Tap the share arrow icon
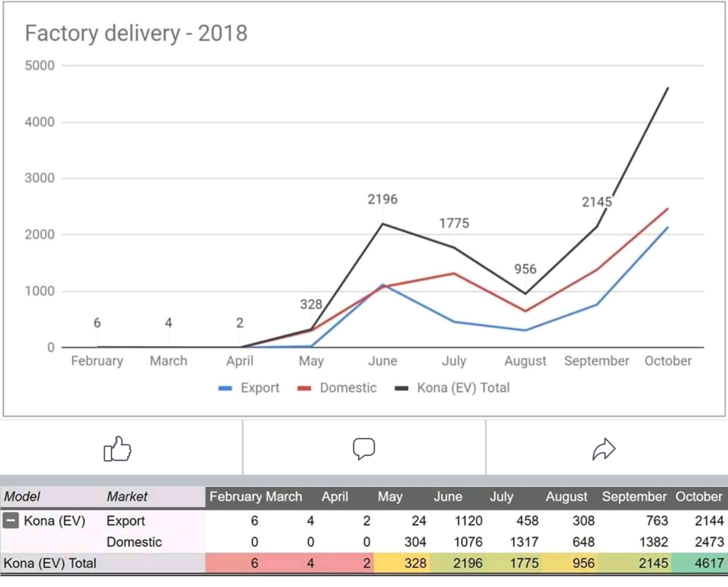This screenshot has width=728, height=587. 604,449
